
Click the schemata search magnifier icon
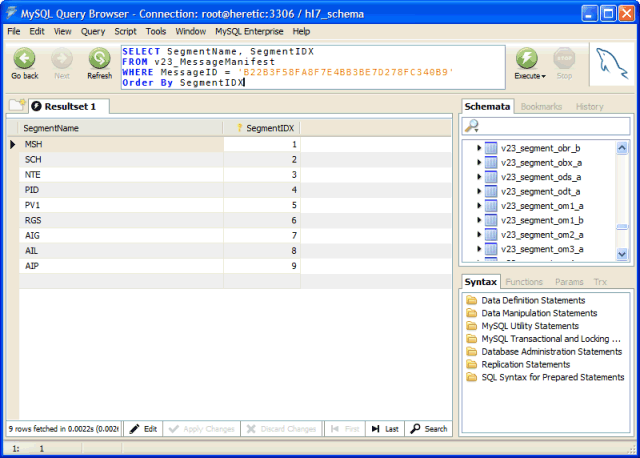[x=472, y=126]
